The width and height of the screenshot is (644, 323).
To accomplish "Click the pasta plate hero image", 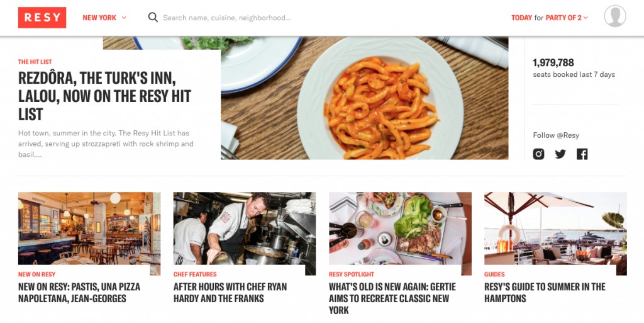I will tap(364, 98).
